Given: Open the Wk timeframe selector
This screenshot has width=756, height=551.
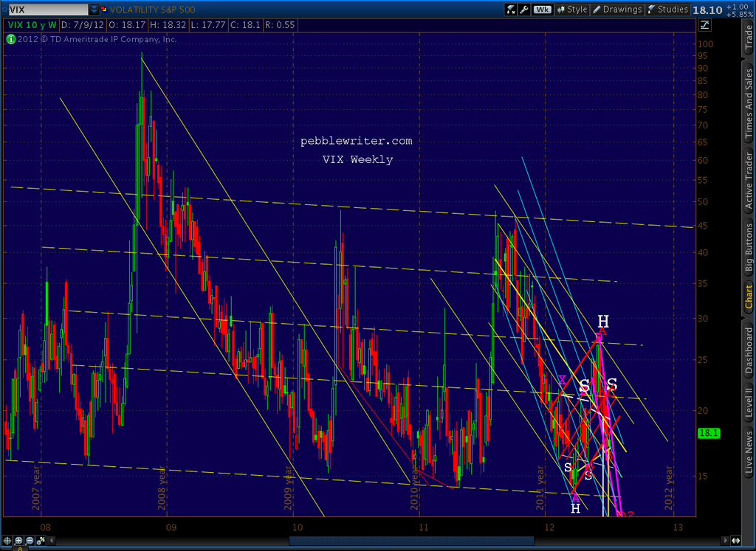Looking at the screenshot, I should coord(543,9).
